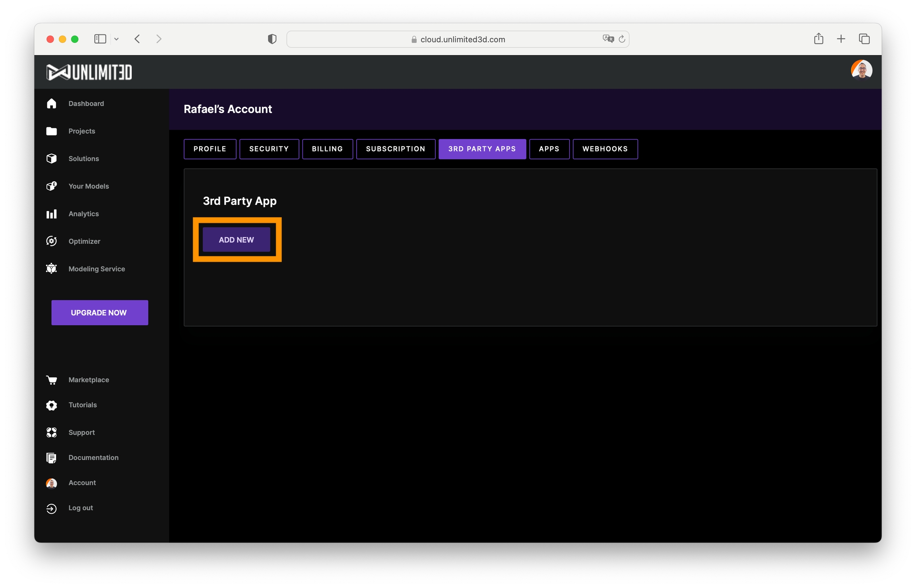The height and width of the screenshot is (588, 916).
Task: Switch to the Security tab
Action: click(269, 149)
